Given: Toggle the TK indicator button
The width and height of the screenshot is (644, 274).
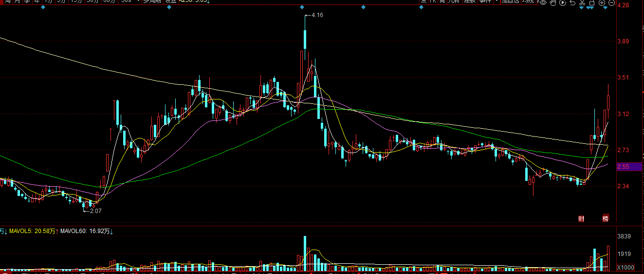Looking at the screenshot, I should (433, 2).
